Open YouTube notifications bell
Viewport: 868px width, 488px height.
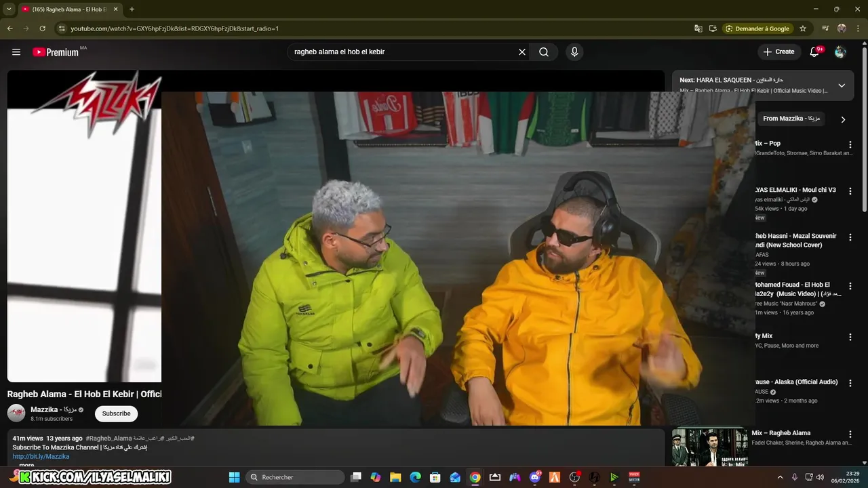click(814, 52)
